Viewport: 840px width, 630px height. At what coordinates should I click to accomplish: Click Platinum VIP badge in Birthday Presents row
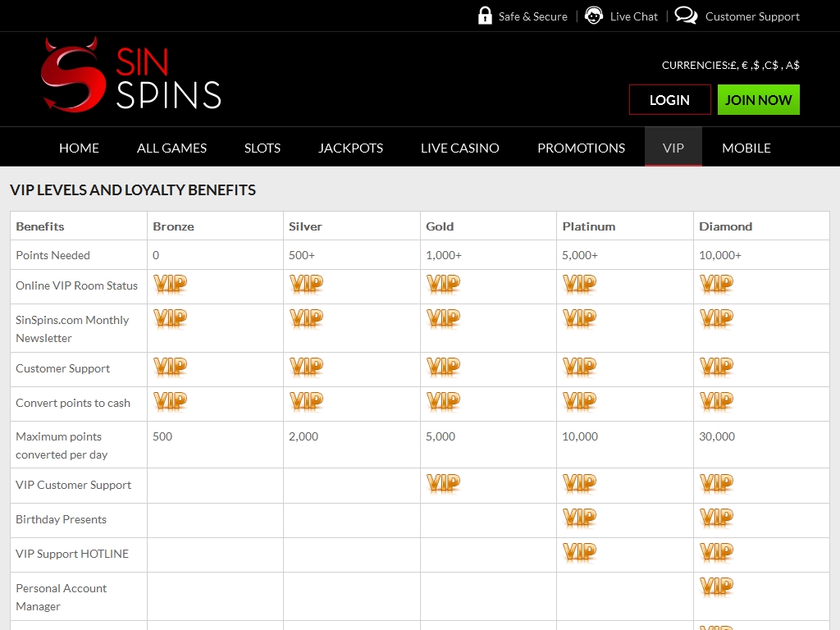pyautogui.click(x=579, y=518)
